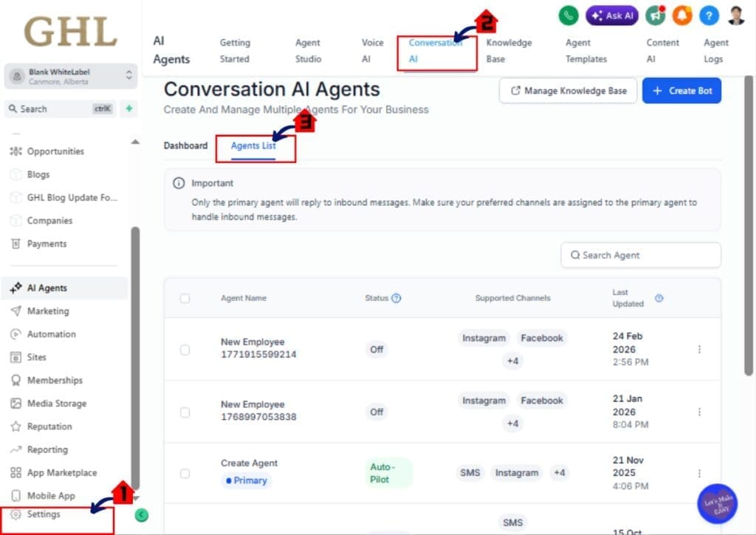This screenshot has width=756, height=535.
Task: Click the Create Bot button
Action: (x=681, y=90)
